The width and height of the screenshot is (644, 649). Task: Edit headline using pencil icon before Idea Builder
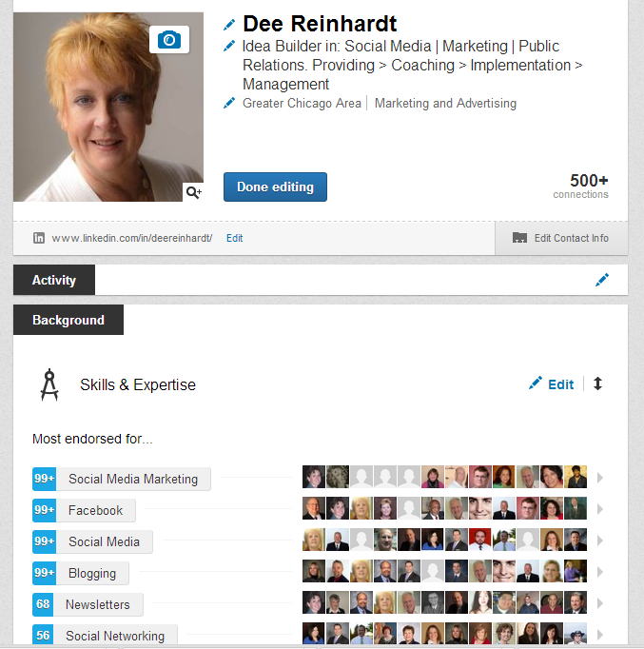[229, 46]
